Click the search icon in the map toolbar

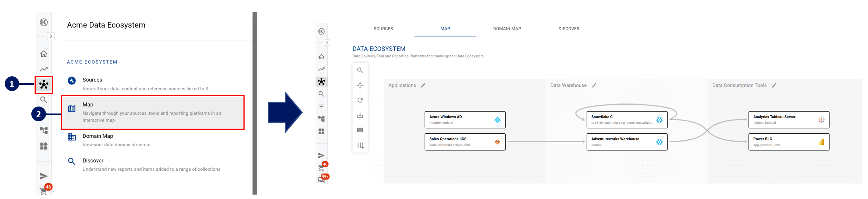pyautogui.click(x=360, y=70)
